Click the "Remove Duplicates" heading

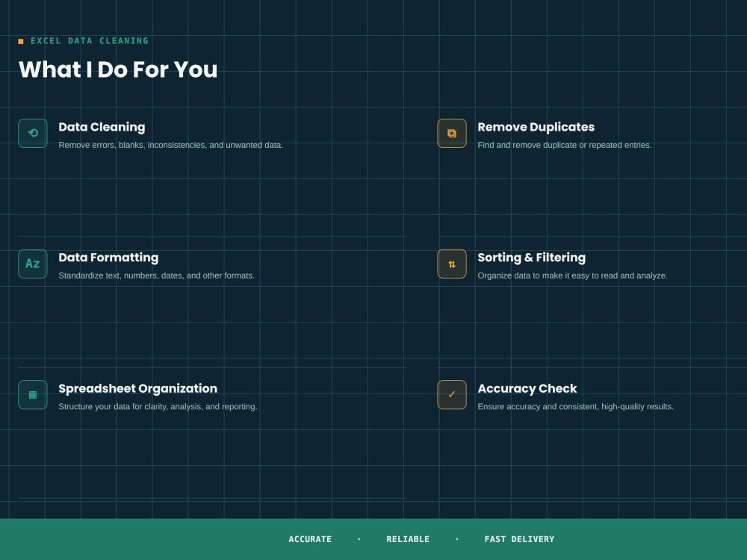(536, 127)
